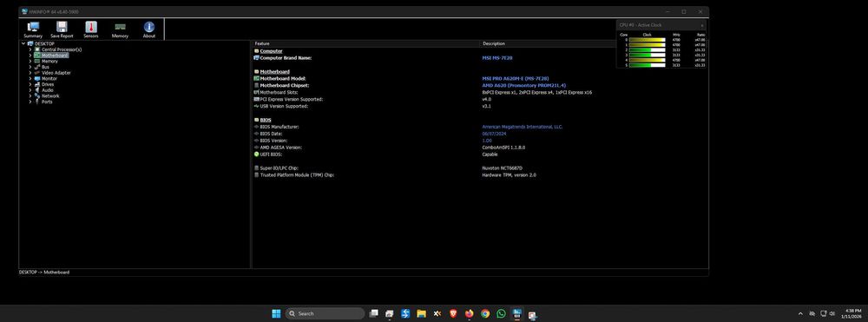The image size is (868, 322).
Task: Click the Nuvoton NCT6687D value
Action: [x=502, y=168]
